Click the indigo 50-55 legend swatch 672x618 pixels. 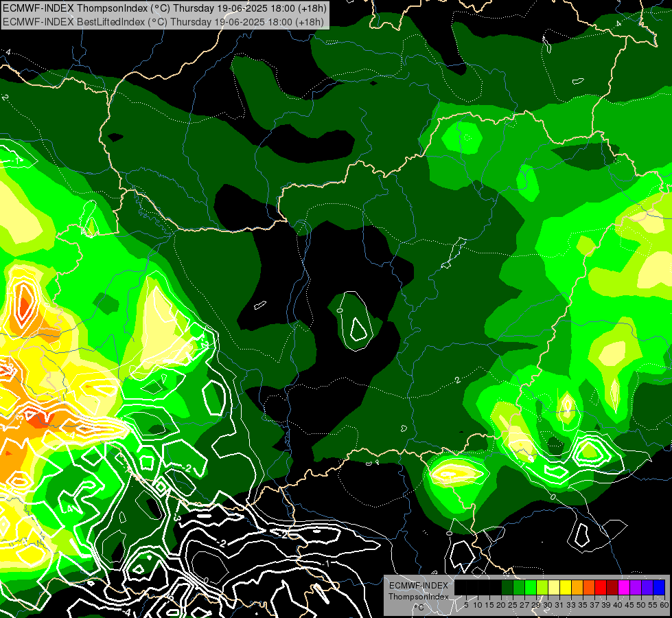coord(647,587)
